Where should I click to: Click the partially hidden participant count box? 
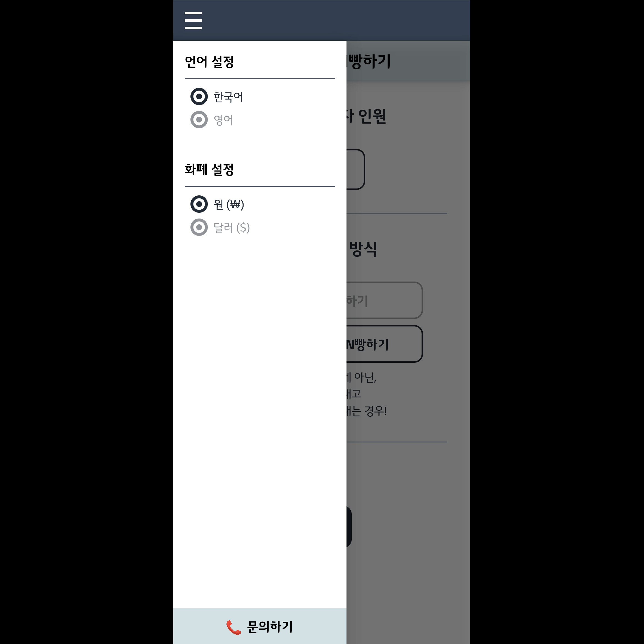[x=356, y=169]
